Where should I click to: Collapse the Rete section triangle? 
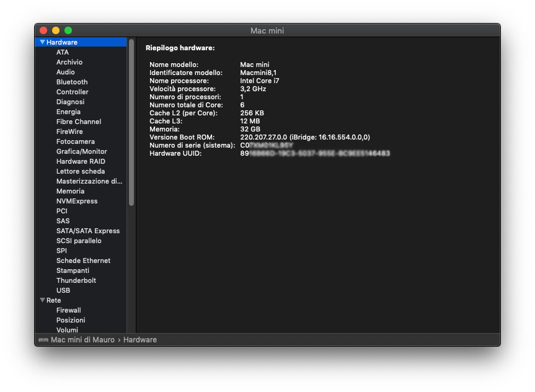coord(42,300)
